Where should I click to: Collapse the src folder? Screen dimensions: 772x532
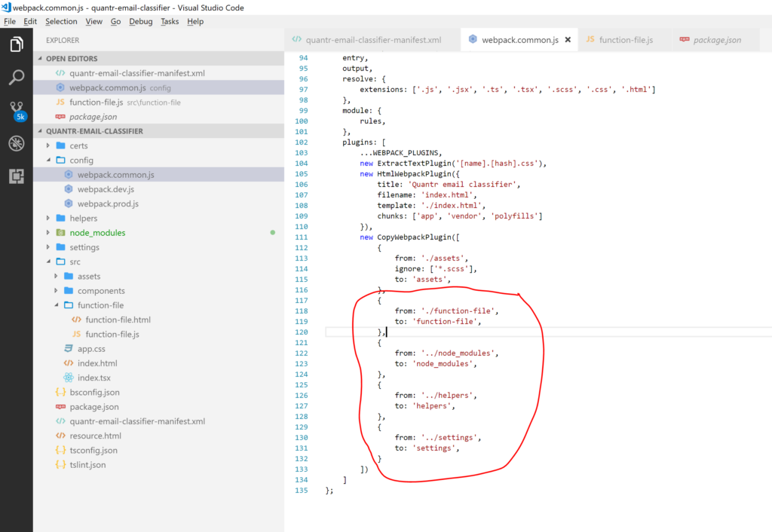point(48,261)
